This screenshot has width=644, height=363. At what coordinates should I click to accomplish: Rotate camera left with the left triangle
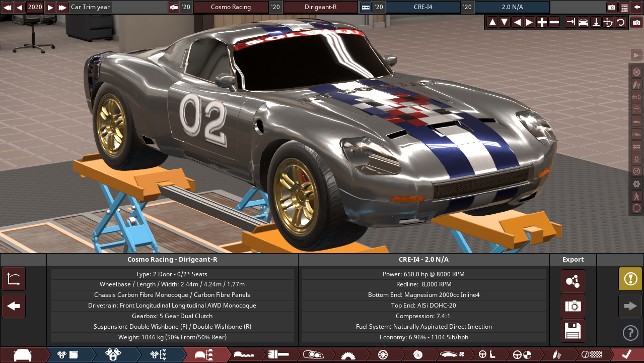click(517, 22)
